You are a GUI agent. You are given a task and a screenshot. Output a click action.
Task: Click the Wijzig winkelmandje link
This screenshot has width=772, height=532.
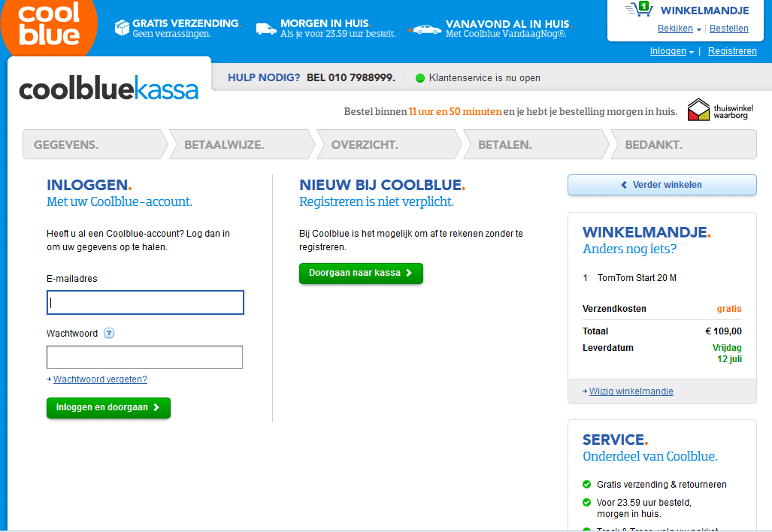[631, 391]
